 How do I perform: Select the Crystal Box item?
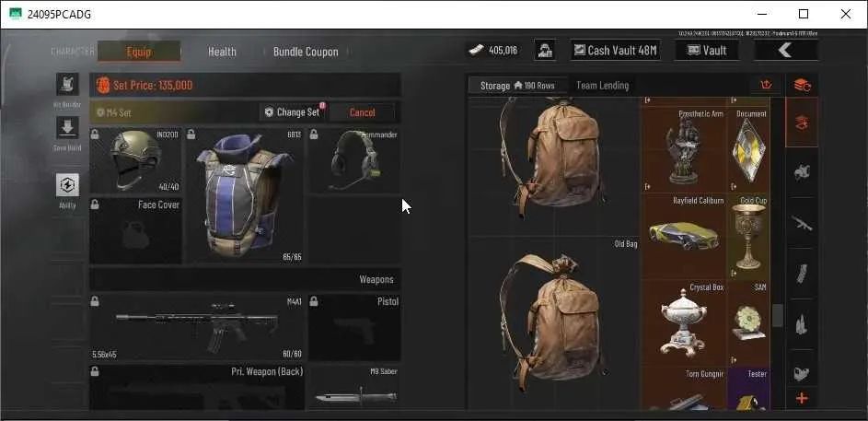coord(684,322)
